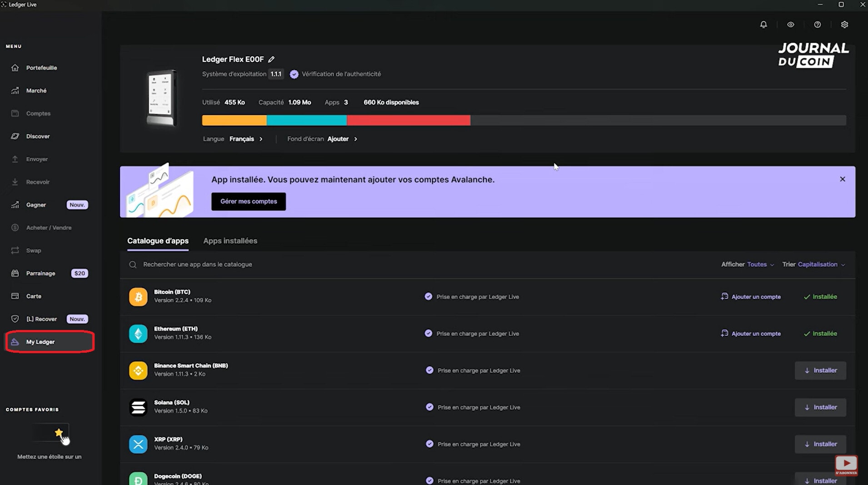Expand the Langue Français selector
Viewport: 868px width, 485px height.
245,139
